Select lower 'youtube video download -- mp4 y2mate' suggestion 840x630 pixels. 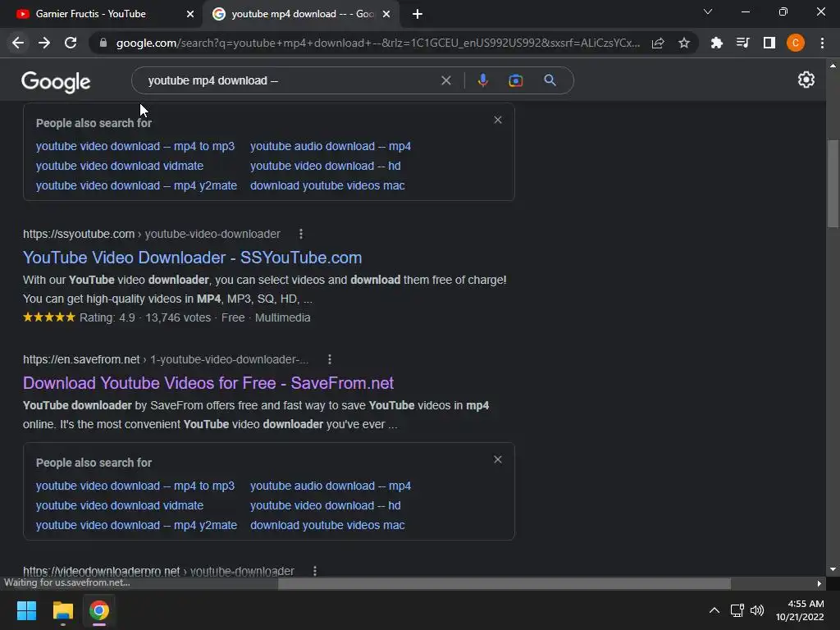pyautogui.click(x=136, y=526)
